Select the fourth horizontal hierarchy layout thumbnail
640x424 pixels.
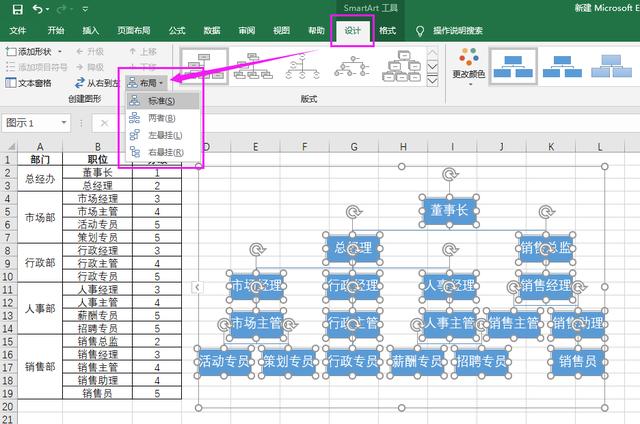coord(351,66)
